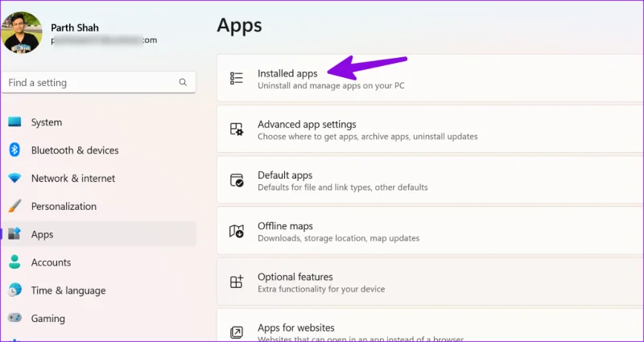Click the Apps for websites icon
Image resolution: width=644 pixels, height=342 pixels.
(237, 332)
